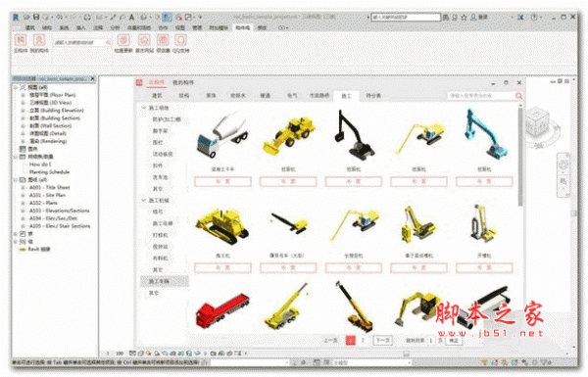Click the star favorites icon in the title bar
Viewport: 588px width, 377px height.
(x=464, y=18)
